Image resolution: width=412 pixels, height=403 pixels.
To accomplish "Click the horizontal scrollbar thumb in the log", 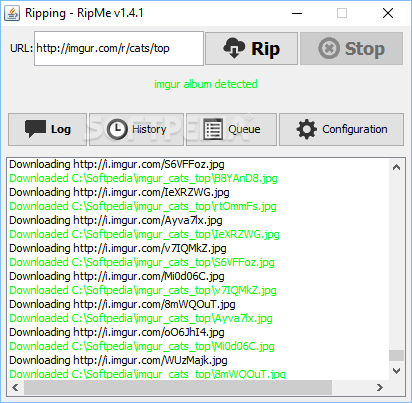I will pyautogui.click(x=178, y=387).
